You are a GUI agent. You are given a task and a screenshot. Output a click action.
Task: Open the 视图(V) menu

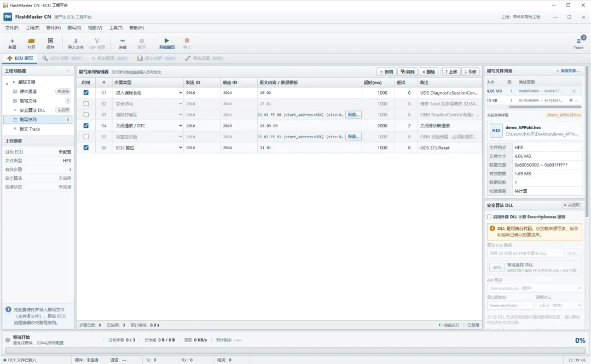pyautogui.click(x=95, y=28)
